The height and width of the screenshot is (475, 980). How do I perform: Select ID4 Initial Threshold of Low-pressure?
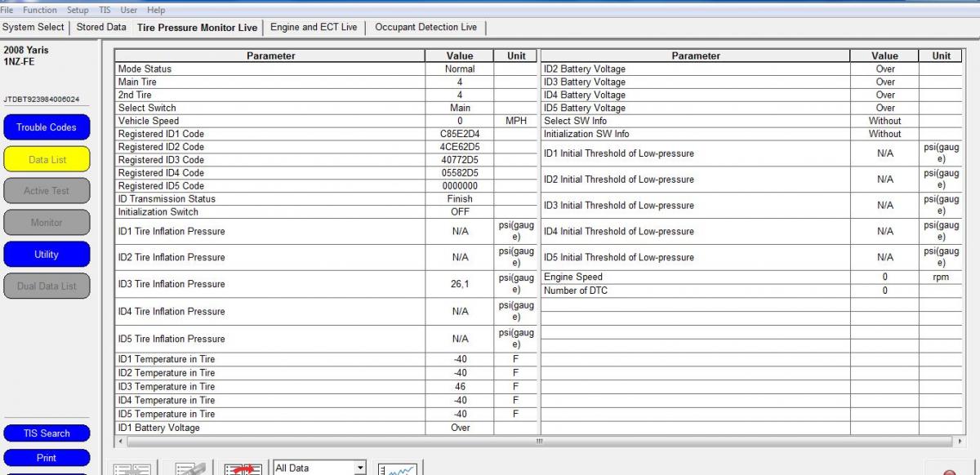[x=695, y=232]
